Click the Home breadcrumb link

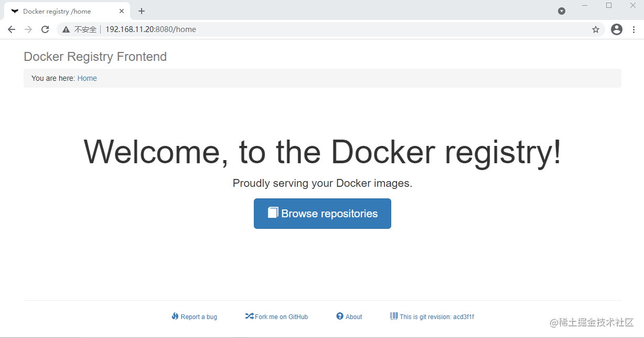87,78
